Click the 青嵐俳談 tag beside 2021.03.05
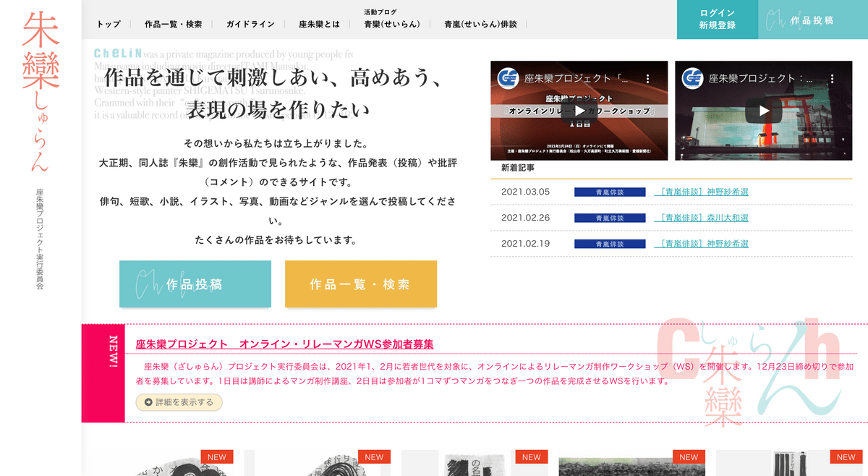This screenshot has width=868, height=476. point(610,192)
